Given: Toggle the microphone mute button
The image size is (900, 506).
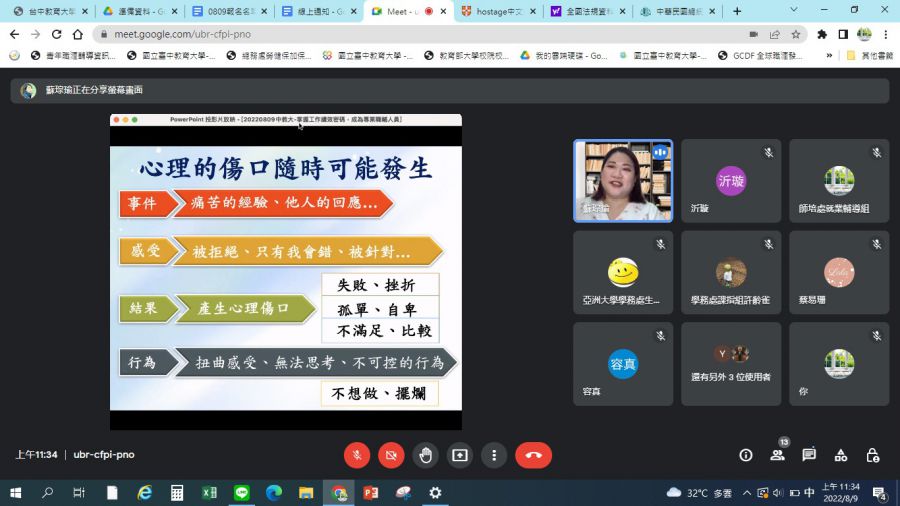Looking at the screenshot, I should (357, 455).
